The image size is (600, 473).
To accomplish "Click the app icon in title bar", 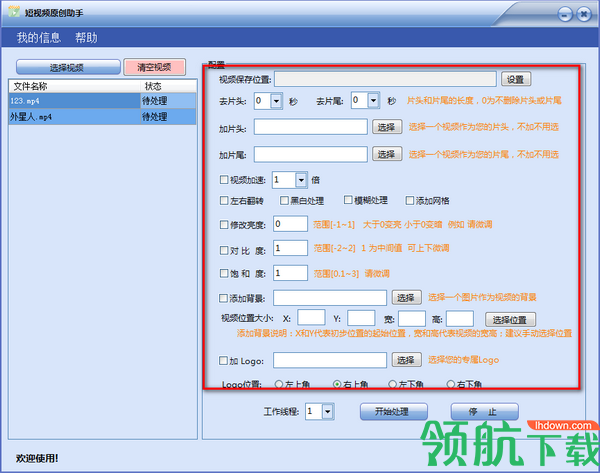I will 14,12.
